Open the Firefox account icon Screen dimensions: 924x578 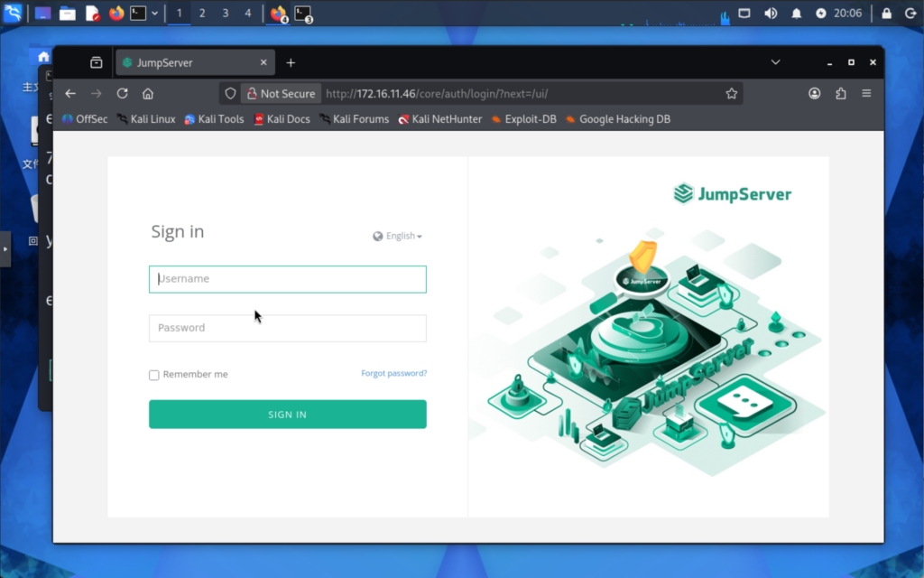click(815, 94)
